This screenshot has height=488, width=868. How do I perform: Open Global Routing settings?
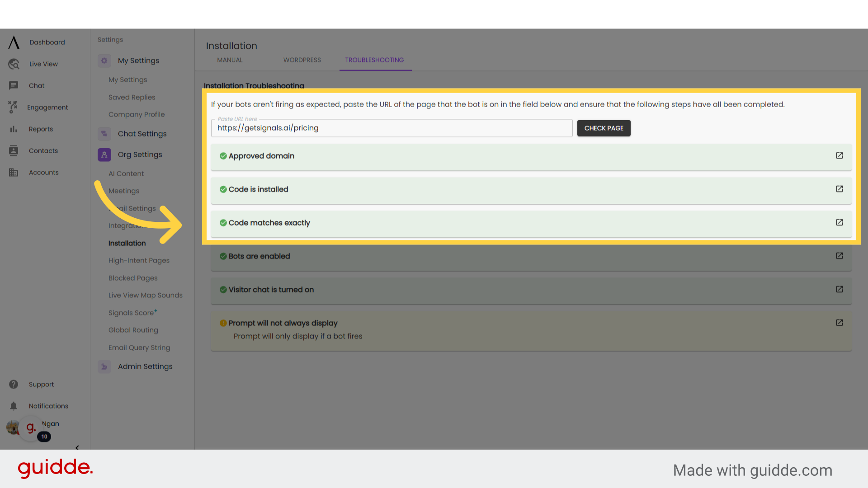click(x=133, y=330)
